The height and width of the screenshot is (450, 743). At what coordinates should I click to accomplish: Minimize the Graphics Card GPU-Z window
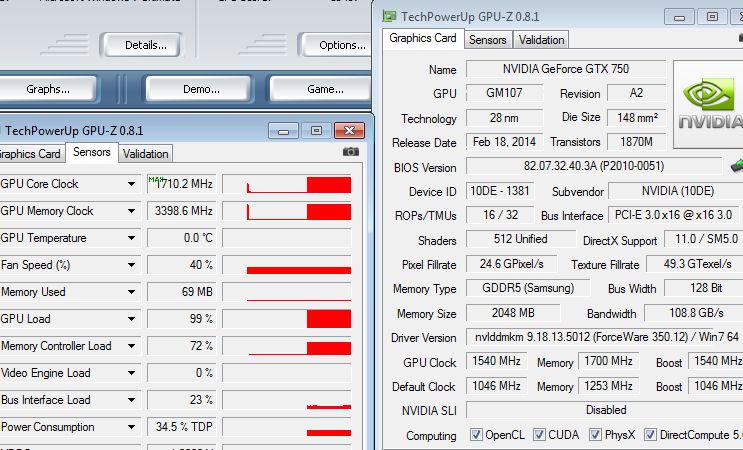click(680, 16)
